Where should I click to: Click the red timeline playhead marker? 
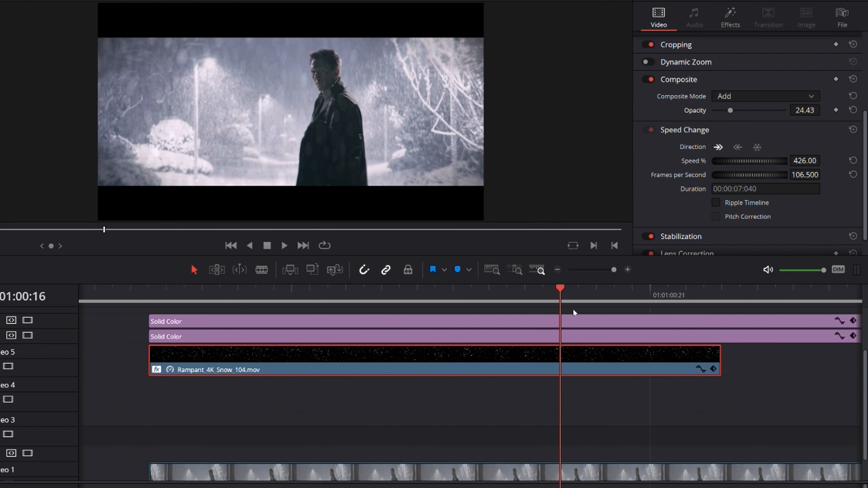click(560, 288)
